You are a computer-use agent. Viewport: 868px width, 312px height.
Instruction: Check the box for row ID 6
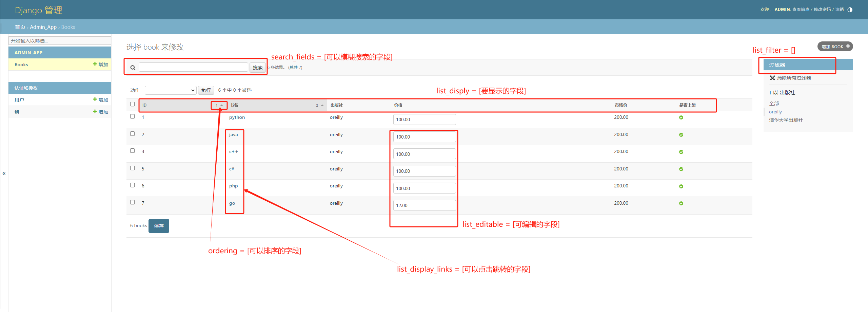pyautogui.click(x=133, y=185)
